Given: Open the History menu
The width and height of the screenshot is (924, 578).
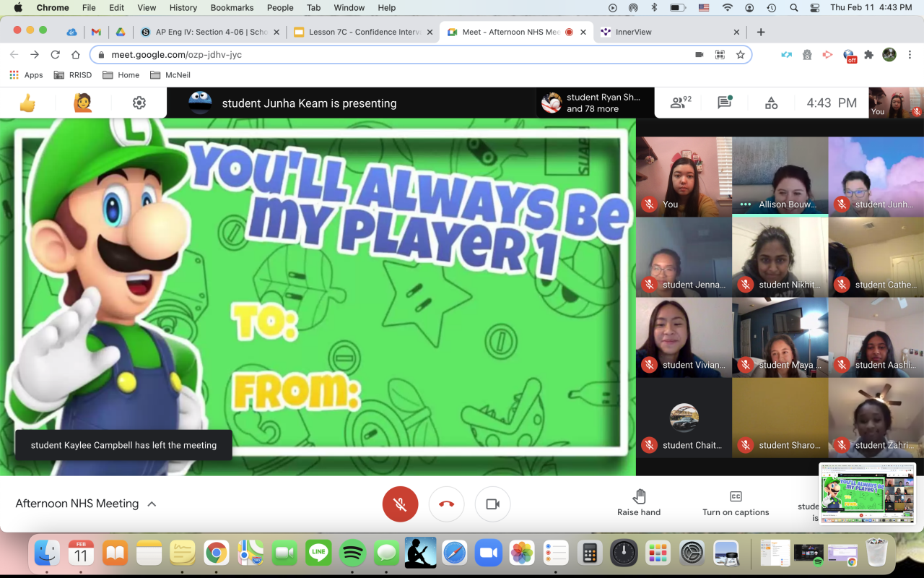Looking at the screenshot, I should [183, 8].
